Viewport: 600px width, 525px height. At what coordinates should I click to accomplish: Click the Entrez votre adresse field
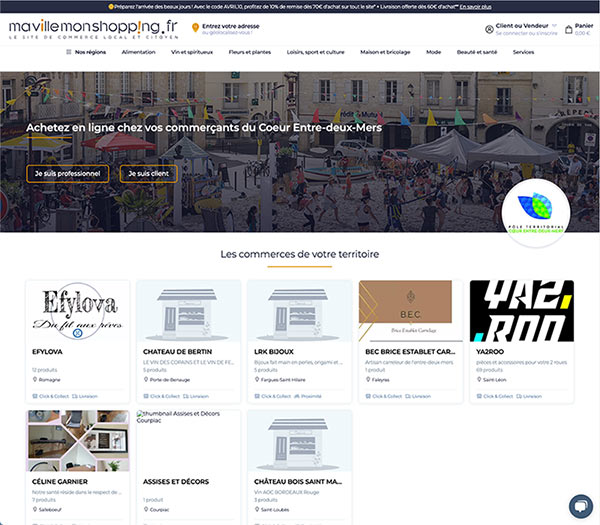231,26
